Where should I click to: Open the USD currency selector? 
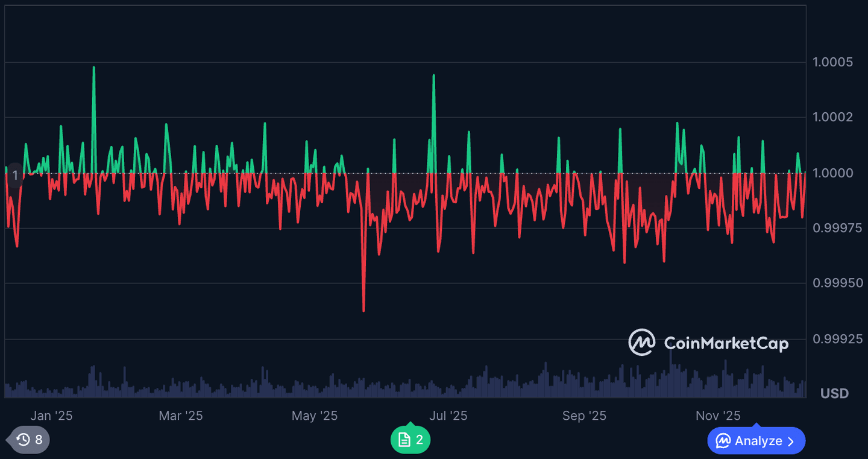834,393
